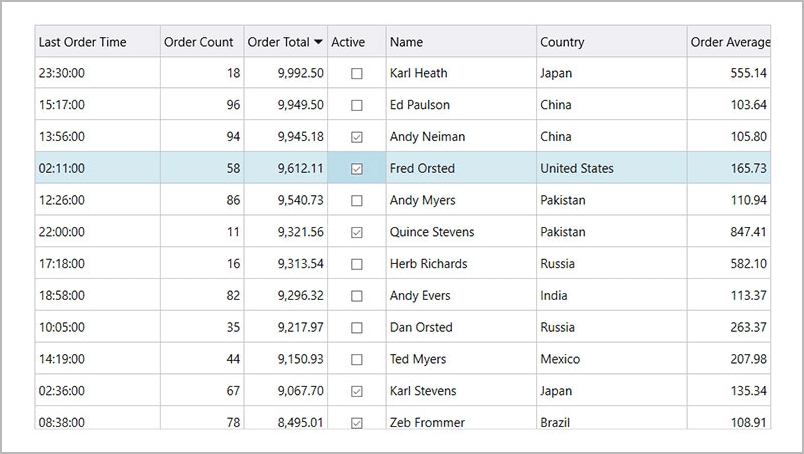804x454 pixels.
Task: Select the Andy Myers name cell
Action: click(422, 200)
